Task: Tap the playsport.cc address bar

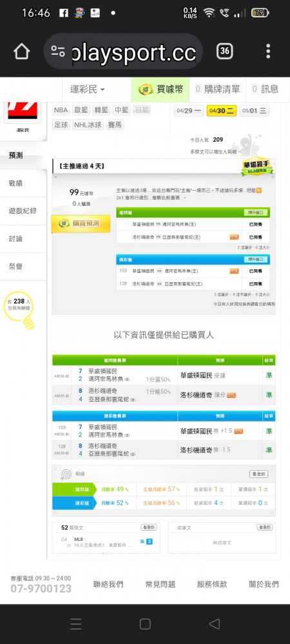Action: 123,52
